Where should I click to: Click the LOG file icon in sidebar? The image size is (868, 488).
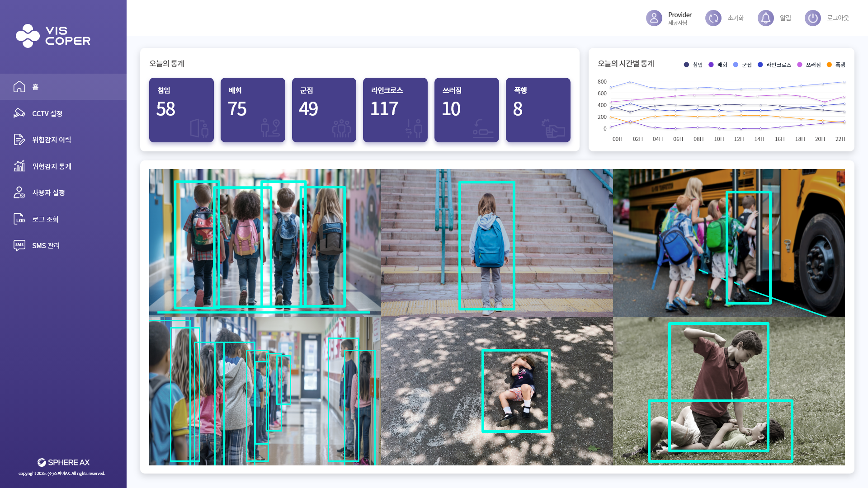19,219
